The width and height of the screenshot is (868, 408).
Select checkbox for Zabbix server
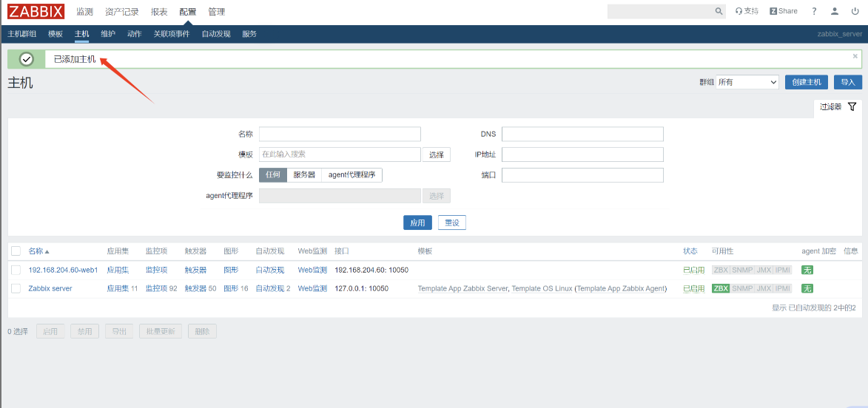click(16, 288)
